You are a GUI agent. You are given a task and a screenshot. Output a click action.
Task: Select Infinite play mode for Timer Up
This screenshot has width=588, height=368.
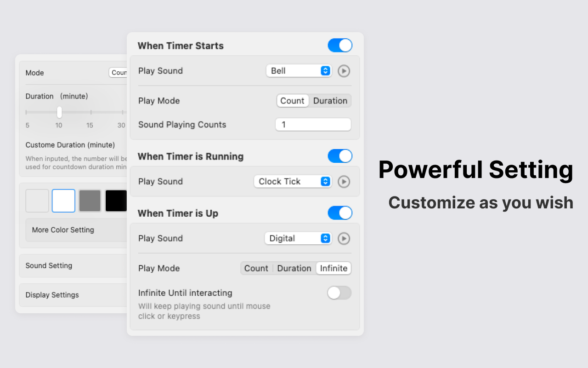pos(334,268)
